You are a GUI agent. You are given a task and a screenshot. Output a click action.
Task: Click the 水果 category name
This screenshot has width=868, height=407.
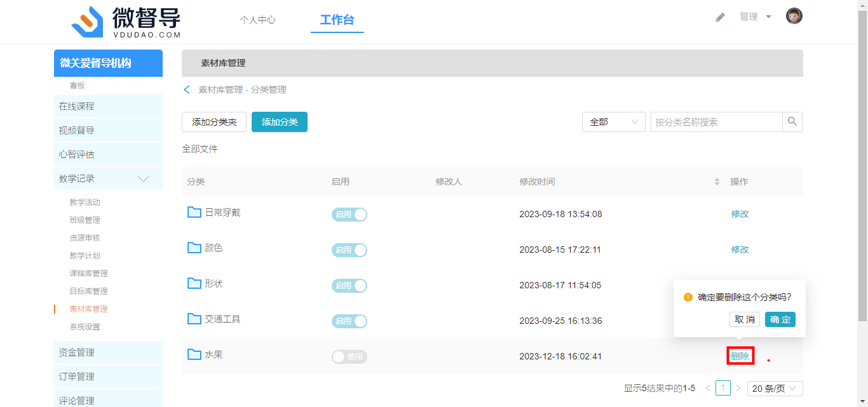(214, 354)
